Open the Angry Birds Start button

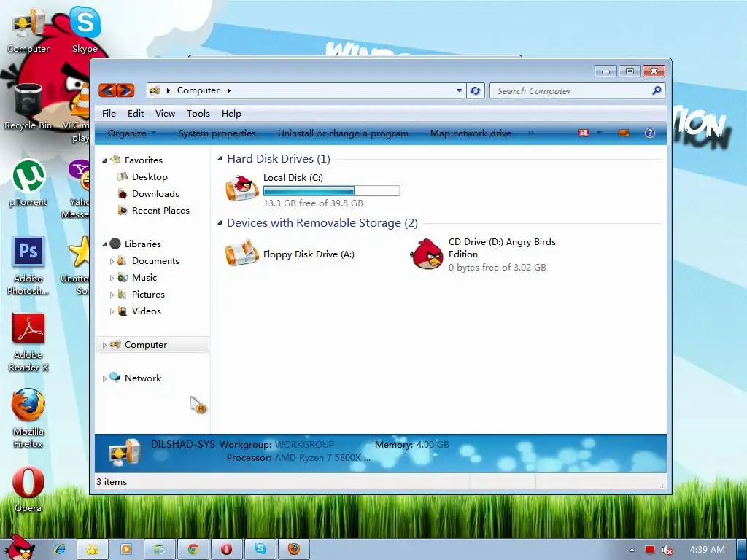pos(19,548)
